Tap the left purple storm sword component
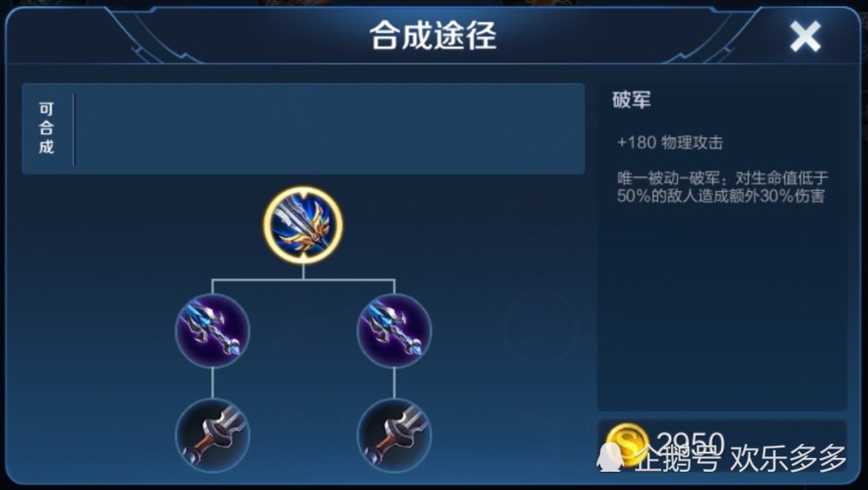This screenshot has height=490, width=868. 213,331
